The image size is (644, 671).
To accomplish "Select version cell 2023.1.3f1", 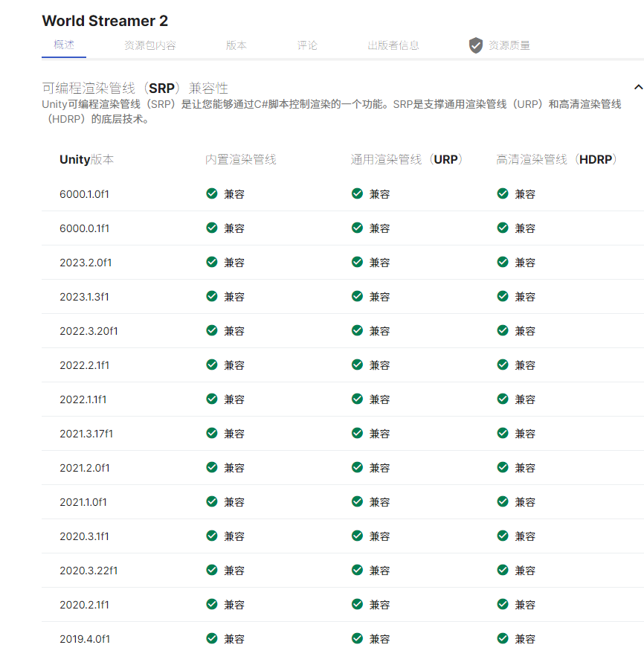I will [84, 297].
